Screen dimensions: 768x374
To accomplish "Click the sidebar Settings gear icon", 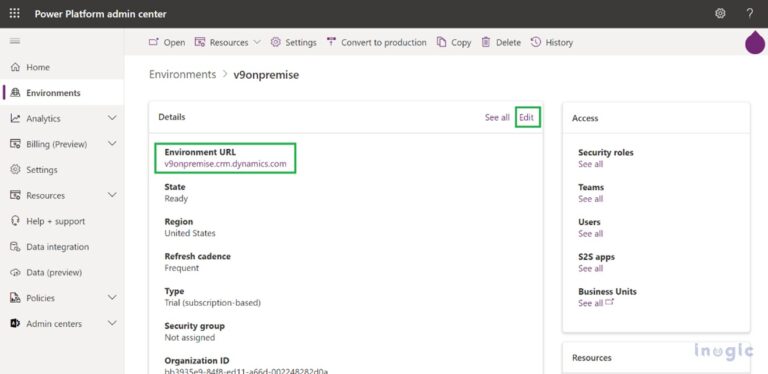I will (16, 169).
